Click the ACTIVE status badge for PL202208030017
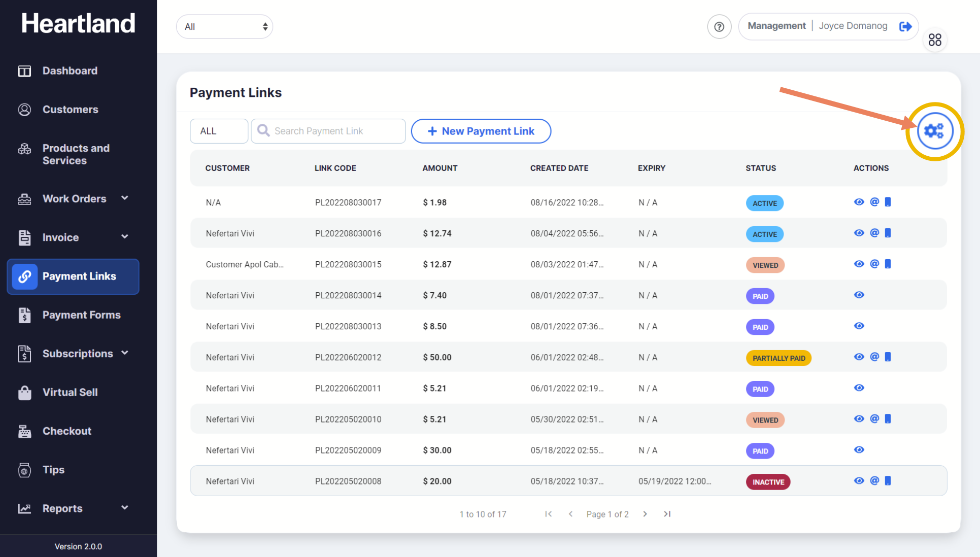Image resolution: width=980 pixels, height=557 pixels. click(764, 203)
